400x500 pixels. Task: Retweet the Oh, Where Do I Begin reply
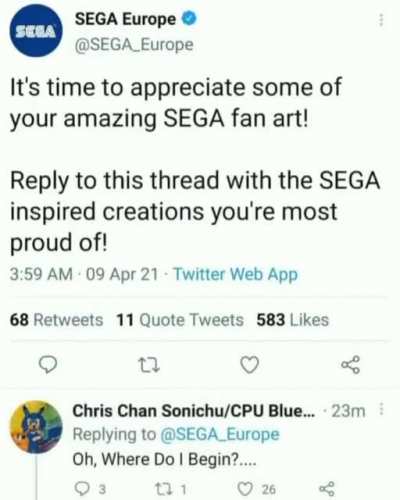(x=171, y=489)
